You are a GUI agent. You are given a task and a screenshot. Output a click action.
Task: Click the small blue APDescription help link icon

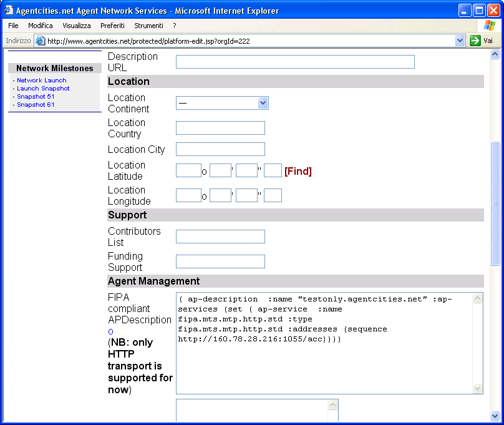[110, 331]
